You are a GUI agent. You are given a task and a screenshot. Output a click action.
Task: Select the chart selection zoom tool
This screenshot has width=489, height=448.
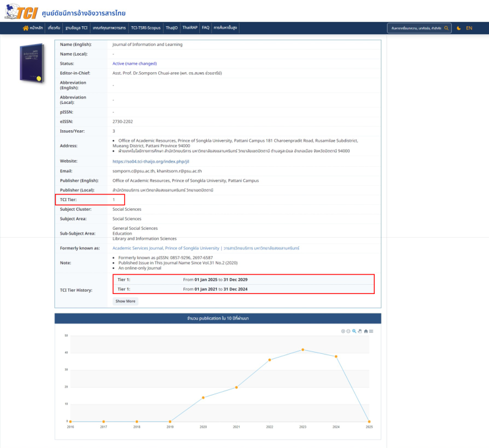[354, 331]
